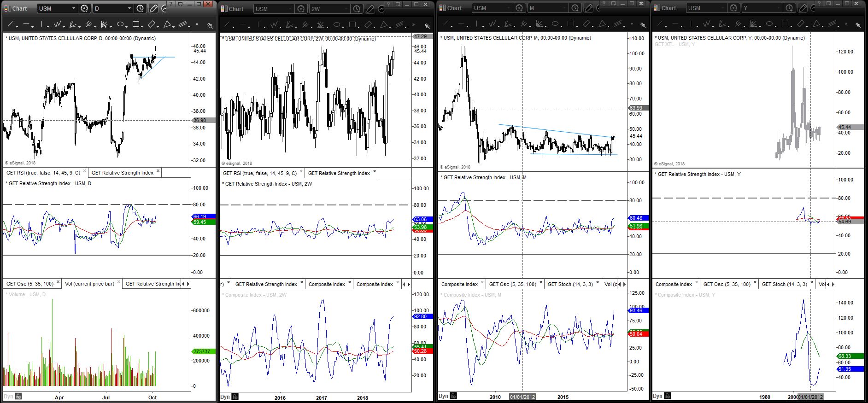Select GET Relative Strength Index tab in 2W middle panel
The image size is (868, 403).
pyautogui.click(x=339, y=173)
